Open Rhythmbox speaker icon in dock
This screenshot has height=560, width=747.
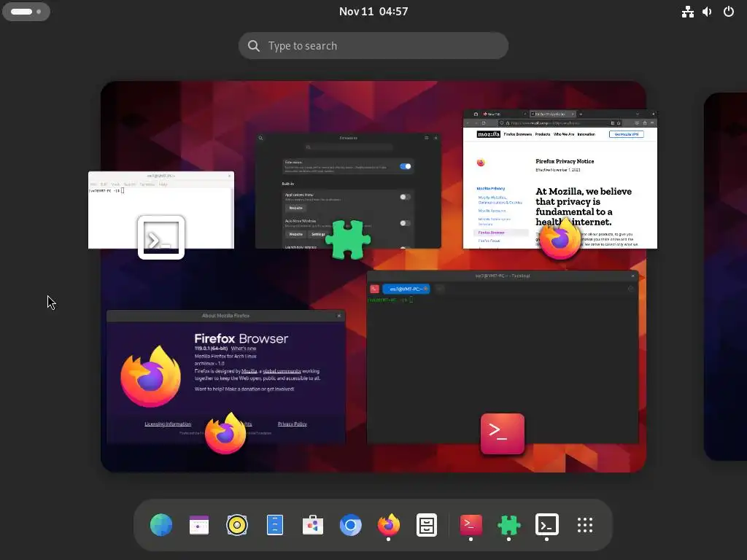tap(237, 525)
